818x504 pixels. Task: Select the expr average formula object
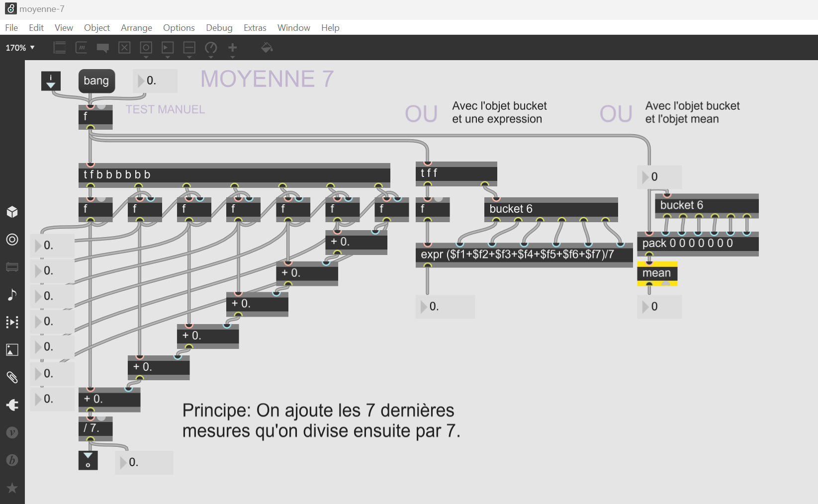tap(524, 255)
